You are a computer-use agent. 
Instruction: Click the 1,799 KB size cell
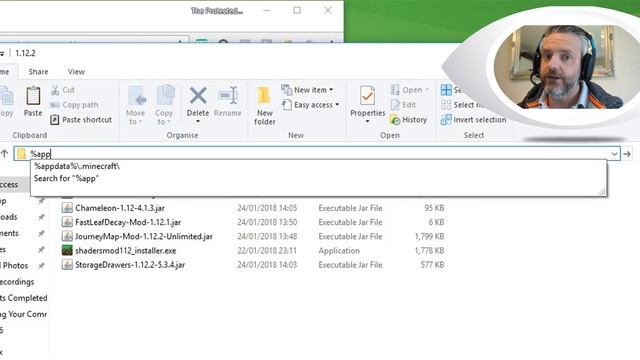coord(429,237)
